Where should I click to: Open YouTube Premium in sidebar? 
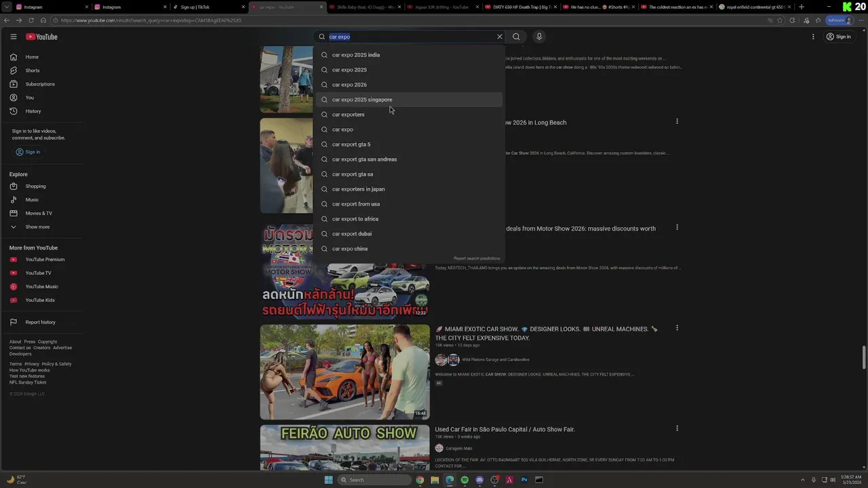point(41,260)
